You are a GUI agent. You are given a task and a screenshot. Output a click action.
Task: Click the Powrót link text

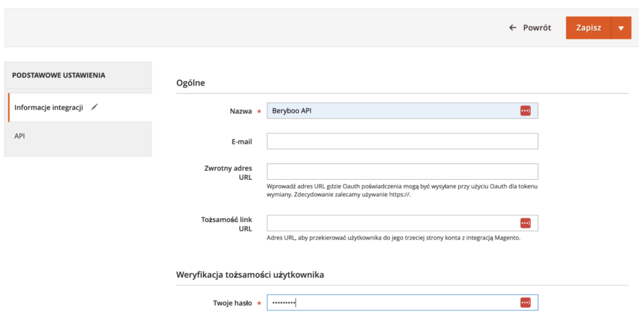(537, 28)
